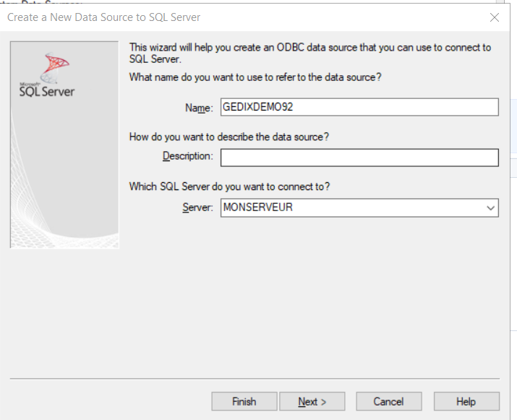This screenshot has height=420, width=517.
Task: Focus the empty Description text field
Action: [x=359, y=158]
